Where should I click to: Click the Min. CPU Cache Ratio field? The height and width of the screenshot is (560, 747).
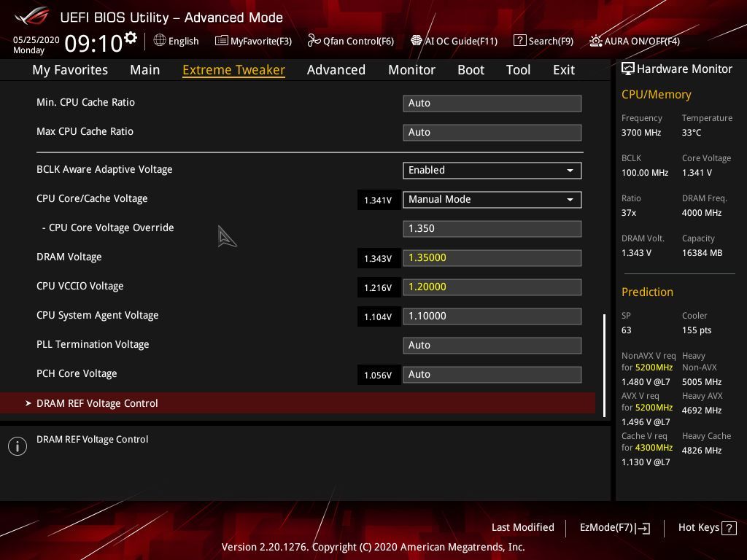click(x=492, y=104)
